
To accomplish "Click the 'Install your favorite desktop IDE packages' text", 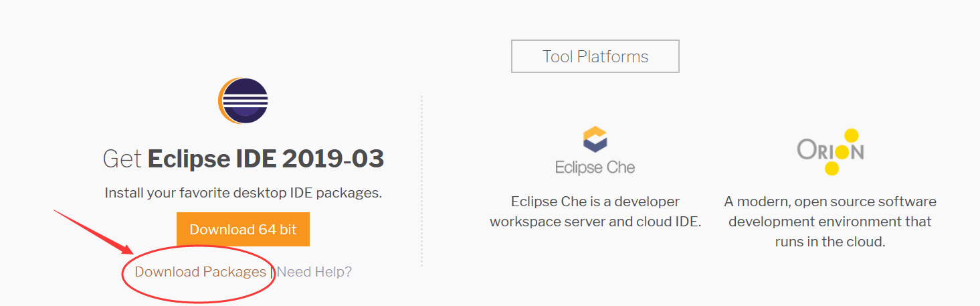I will tap(243, 193).
